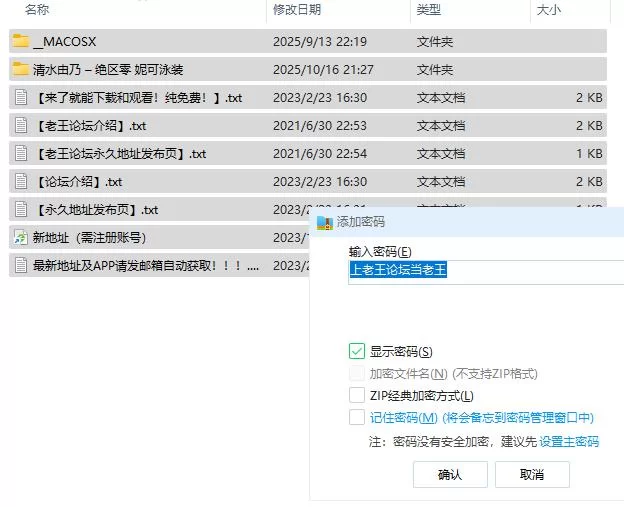Screen dimensions: 624x507
Task: Tick the 记住密码 checkbox
Action: (357, 417)
